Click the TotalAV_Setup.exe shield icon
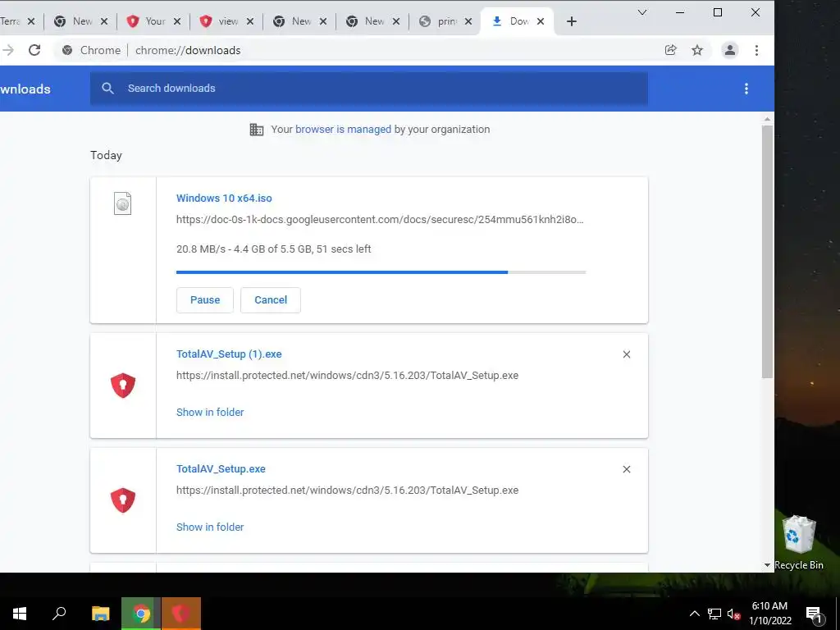The width and height of the screenshot is (840, 630). (x=123, y=500)
